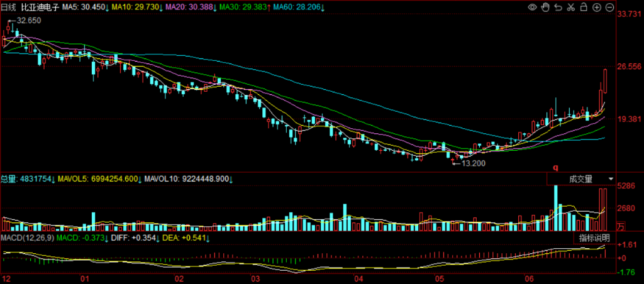Viewport: 644px width, 284px height.
Task: Select the MA5 moving average label
Action: 94,6
